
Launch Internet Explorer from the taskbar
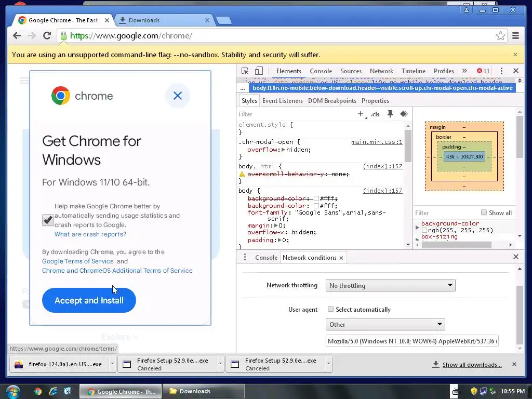click(54, 391)
